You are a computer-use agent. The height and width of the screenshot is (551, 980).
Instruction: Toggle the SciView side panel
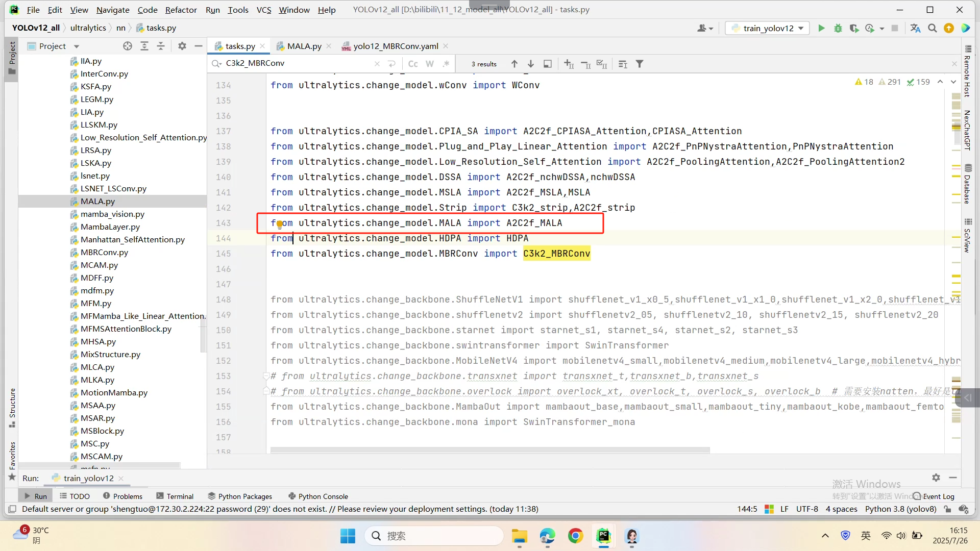click(968, 235)
